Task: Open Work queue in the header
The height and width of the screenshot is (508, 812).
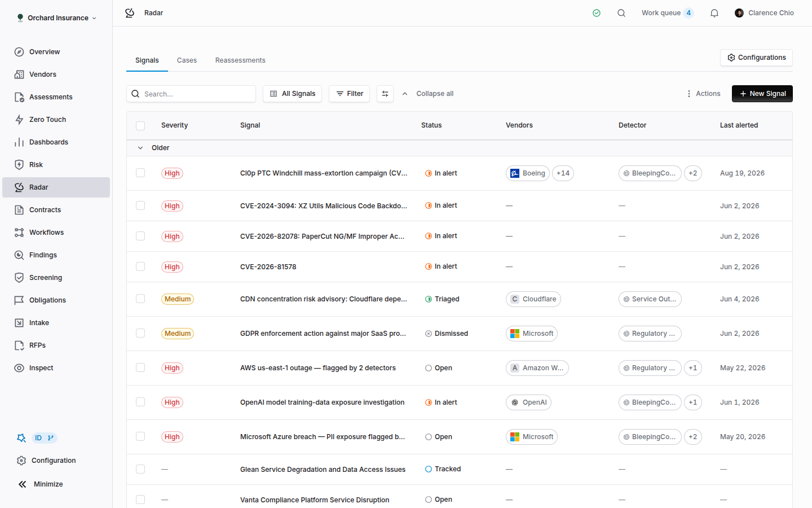Action: (667, 13)
